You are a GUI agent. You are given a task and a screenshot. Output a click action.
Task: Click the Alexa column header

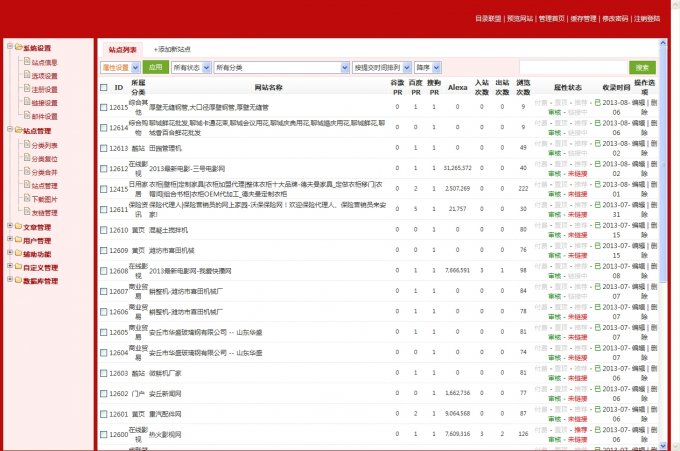tap(458, 88)
